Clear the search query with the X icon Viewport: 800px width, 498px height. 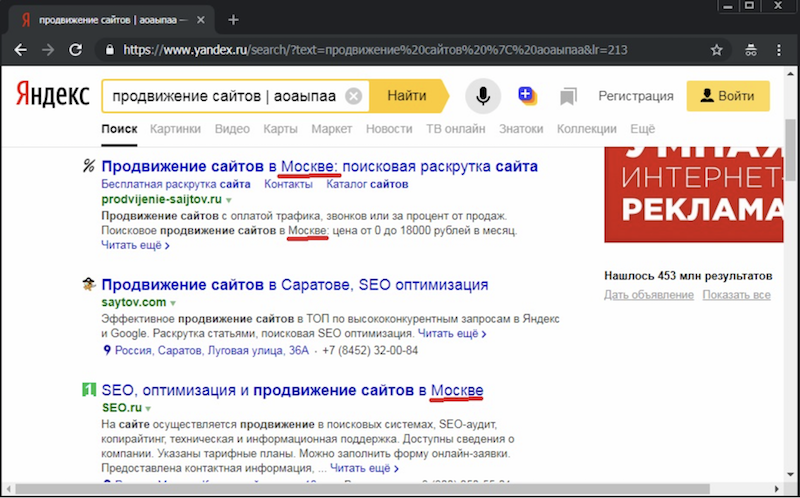click(353, 96)
